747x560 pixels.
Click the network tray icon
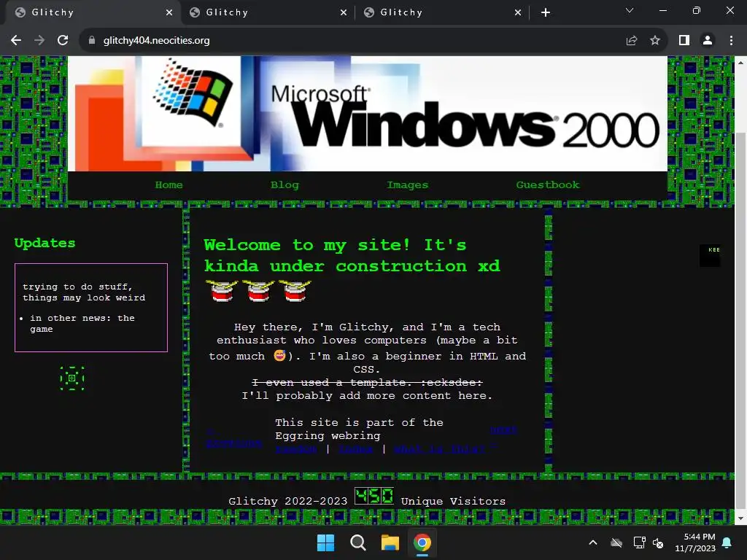[x=639, y=542]
